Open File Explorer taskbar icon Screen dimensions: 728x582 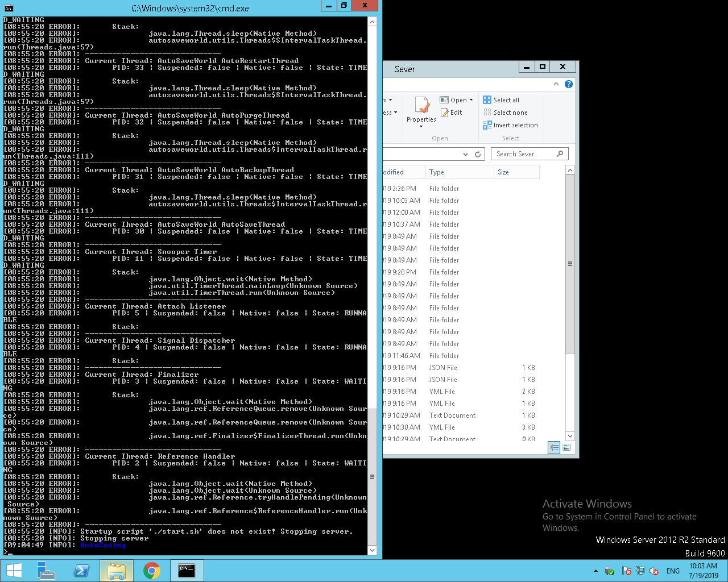point(117,571)
